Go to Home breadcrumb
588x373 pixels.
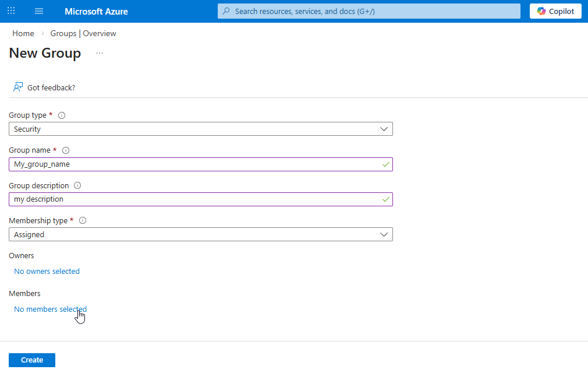pyautogui.click(x=23, y=34)
